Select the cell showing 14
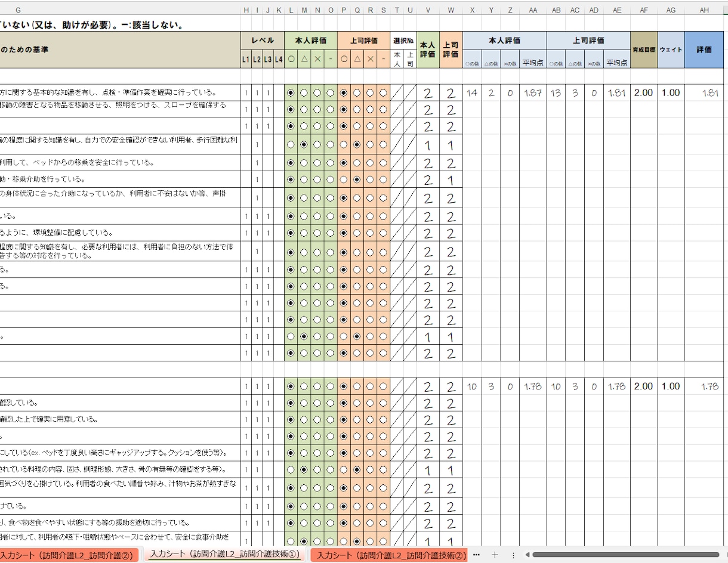Image resolution: width=728 pixels, height=563 pixels. click(x=472, y=93)
